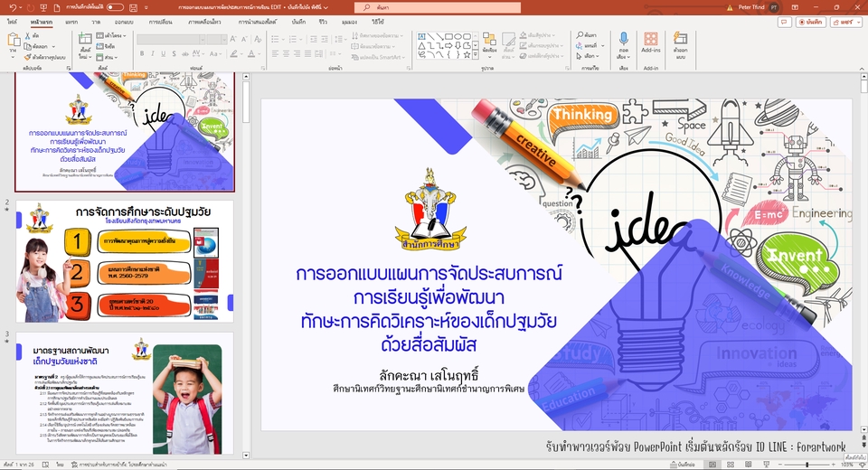The height and width of the screenshot is (470, 868).
Task: Align text to the left
Action: [x=275, y=53]
